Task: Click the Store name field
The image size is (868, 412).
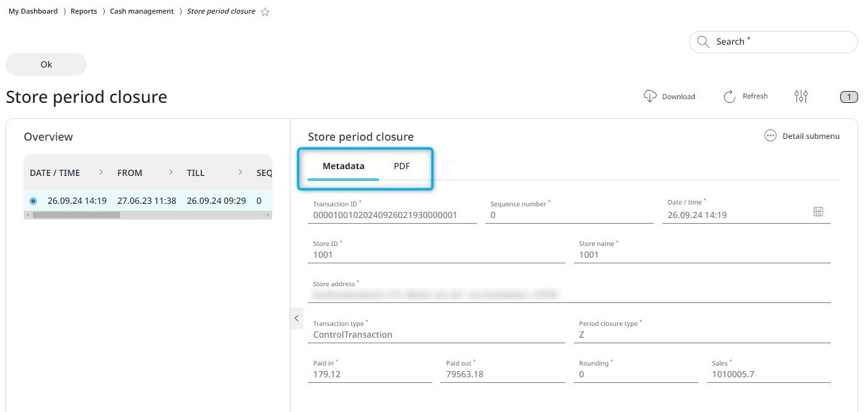Action: [702, 250]
